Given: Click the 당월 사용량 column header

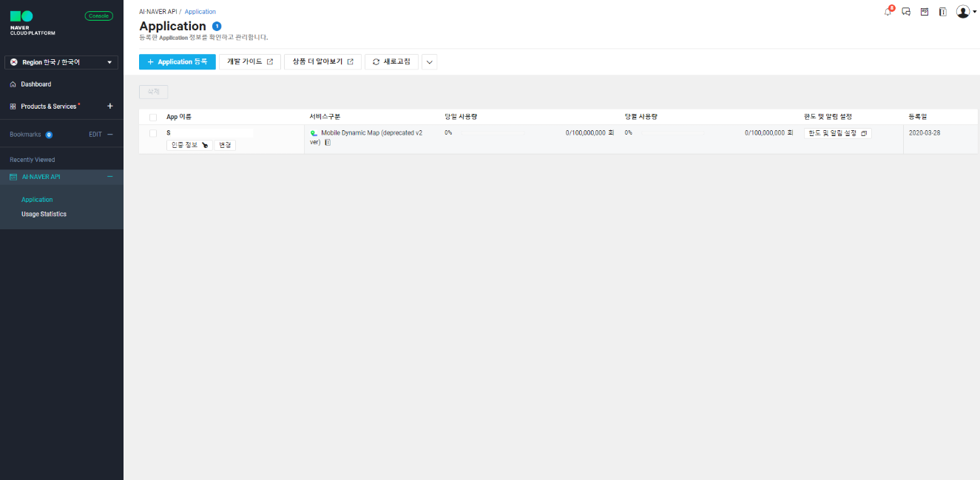Looking at the screenshot, I should (x=641, y=117).
